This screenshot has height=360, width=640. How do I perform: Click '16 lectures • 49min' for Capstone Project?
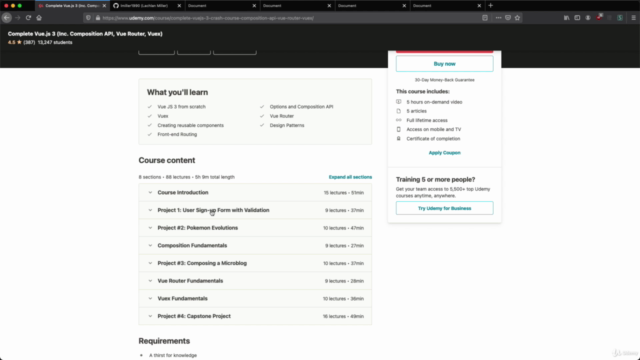point(343,316)
